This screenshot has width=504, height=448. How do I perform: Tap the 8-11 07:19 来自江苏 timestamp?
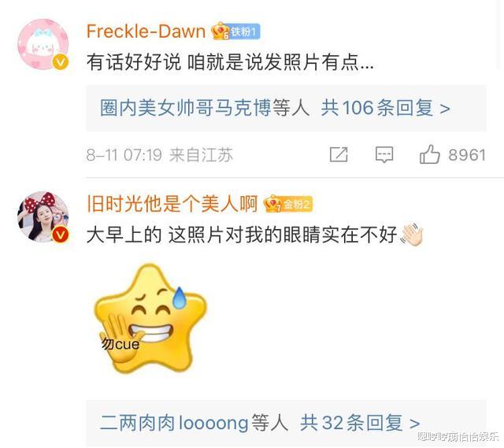[159, 155]
